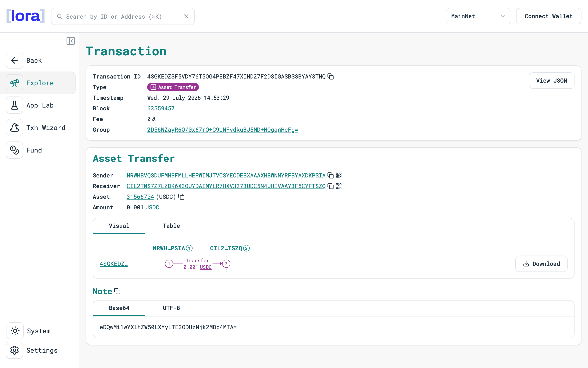The width and height of the screenshot is (588, 368).
Task: Click the Explore label in sidebar
Action: (x=40, y=83)
